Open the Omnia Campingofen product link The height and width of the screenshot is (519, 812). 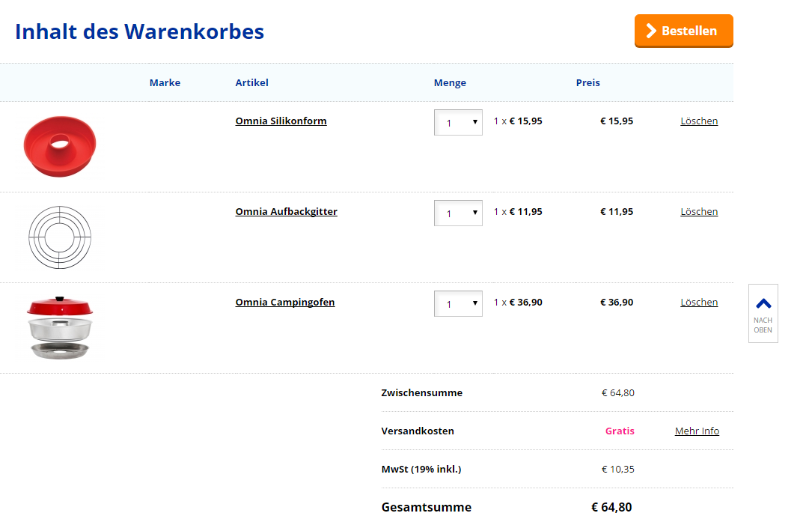click(285, 303)
